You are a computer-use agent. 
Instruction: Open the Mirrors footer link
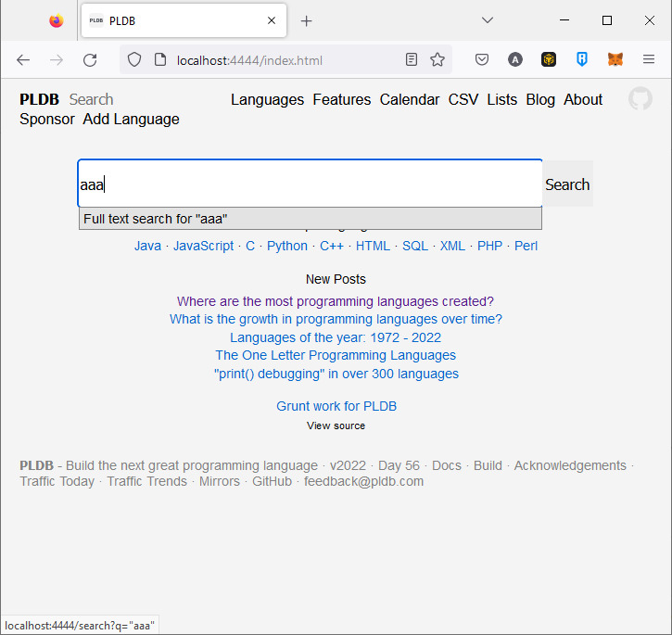point(219,481)
